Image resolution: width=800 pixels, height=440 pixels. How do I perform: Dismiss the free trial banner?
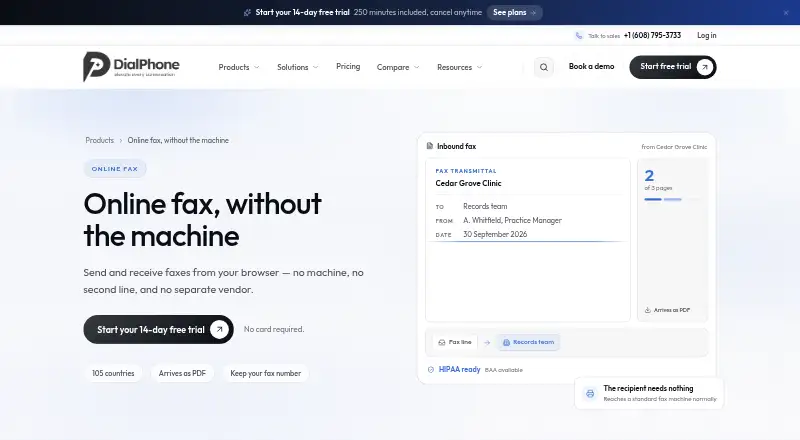tap(786, 13)
